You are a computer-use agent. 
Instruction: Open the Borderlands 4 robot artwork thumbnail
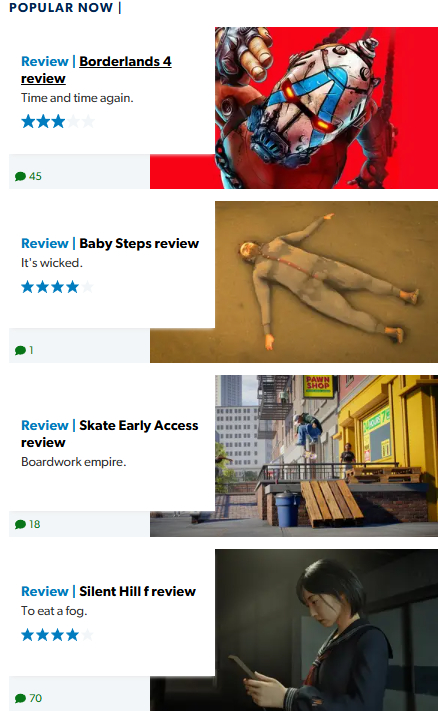tap(326, 108)
